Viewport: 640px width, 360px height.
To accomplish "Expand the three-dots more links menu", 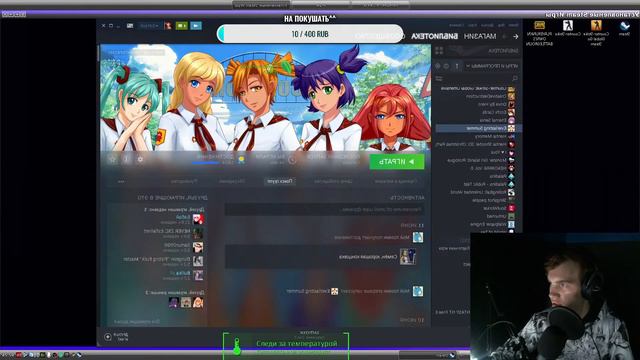I will [x=121, y=181].
